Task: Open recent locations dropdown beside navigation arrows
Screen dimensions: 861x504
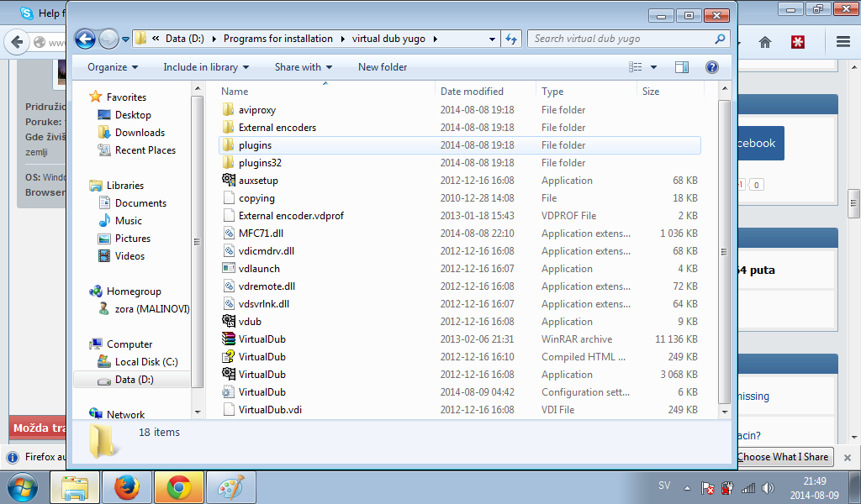Action: (x=126, y=39)
